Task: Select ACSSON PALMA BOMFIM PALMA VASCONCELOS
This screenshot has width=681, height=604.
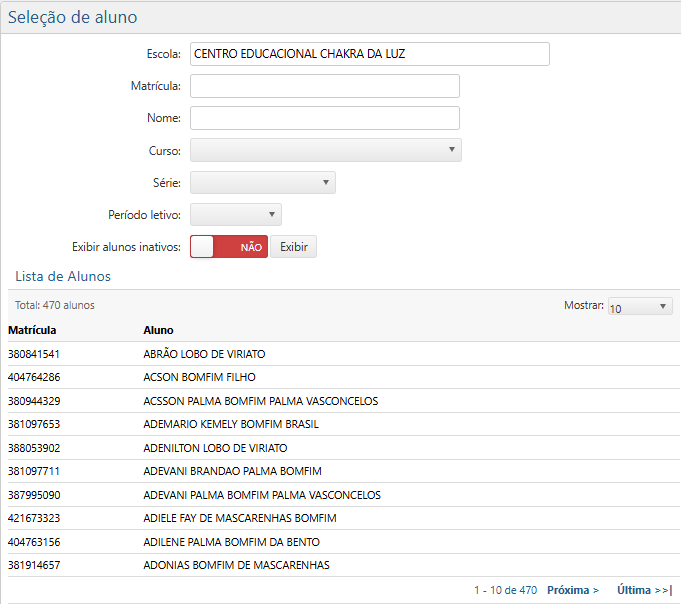Action: pyautogui.click(x=261, y=401)
